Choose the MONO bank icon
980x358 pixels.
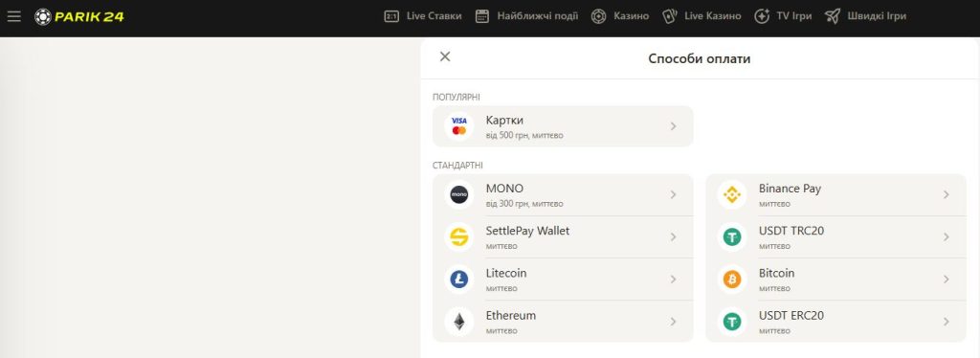pos(458,195)
